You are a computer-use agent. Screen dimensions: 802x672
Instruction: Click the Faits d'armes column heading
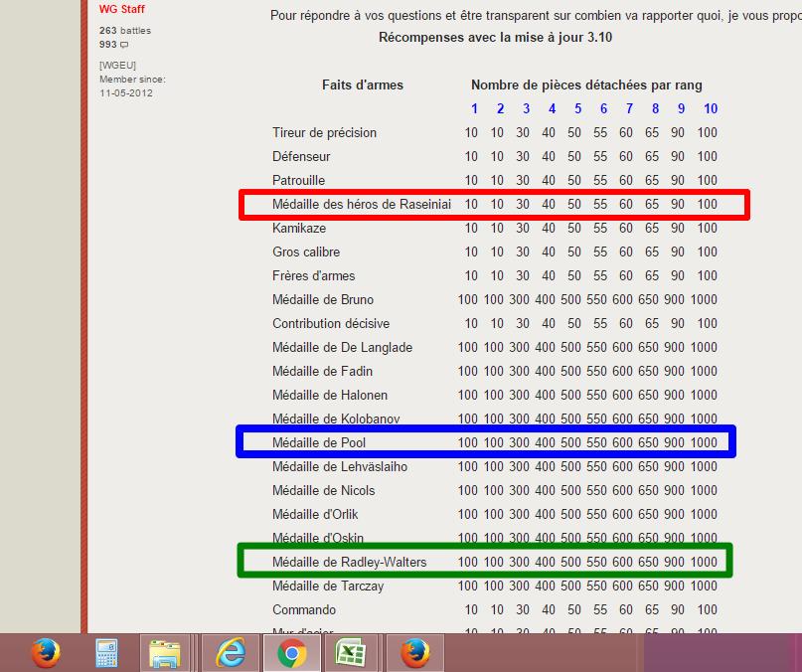[x=363, y=84]
